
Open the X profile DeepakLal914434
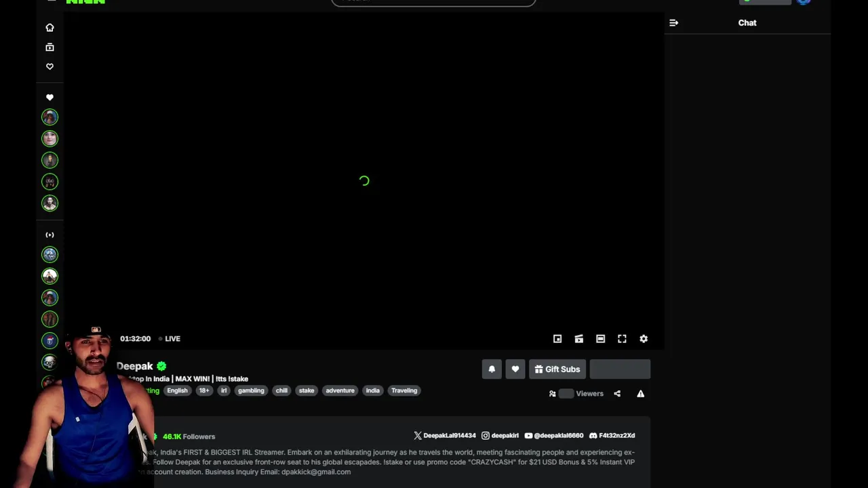[x=445, y=436]
